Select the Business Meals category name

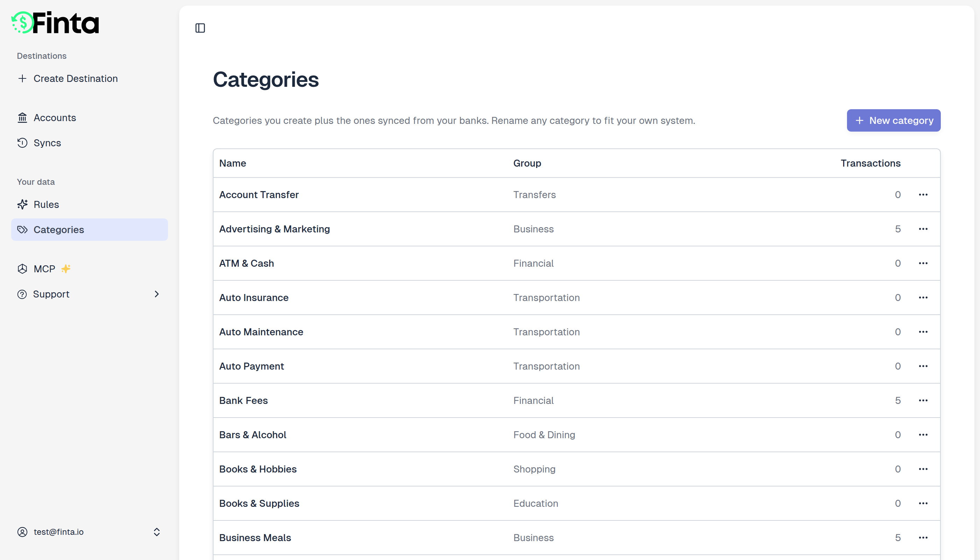click(255, 537)
